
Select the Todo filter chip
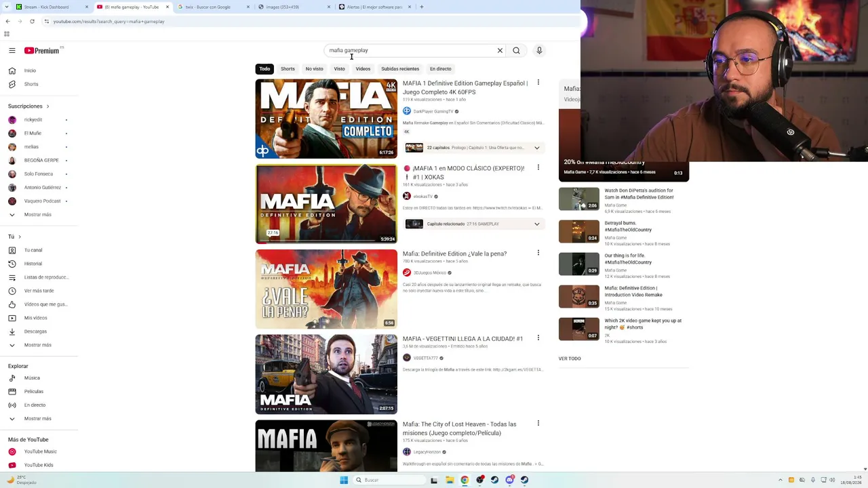click(x=264, y=69)
